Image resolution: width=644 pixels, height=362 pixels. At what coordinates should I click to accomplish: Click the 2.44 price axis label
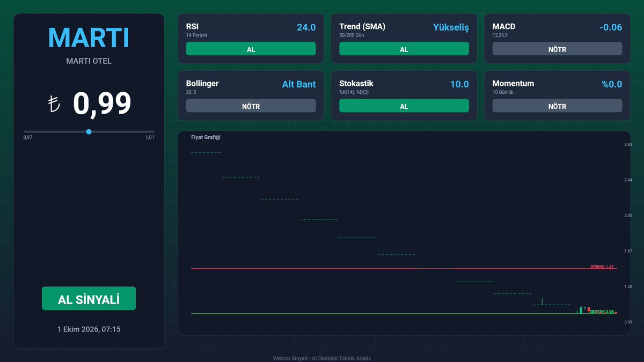628,180
